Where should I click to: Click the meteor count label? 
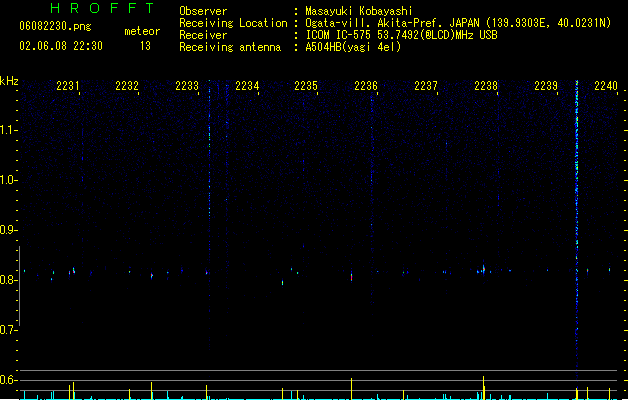click(x=142, y=31)
